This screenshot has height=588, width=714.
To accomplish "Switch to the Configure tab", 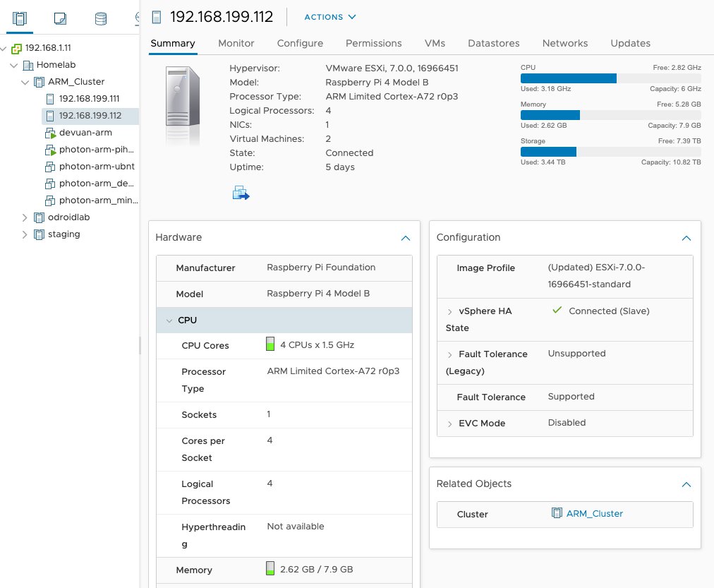I will (x=300, y=43).
